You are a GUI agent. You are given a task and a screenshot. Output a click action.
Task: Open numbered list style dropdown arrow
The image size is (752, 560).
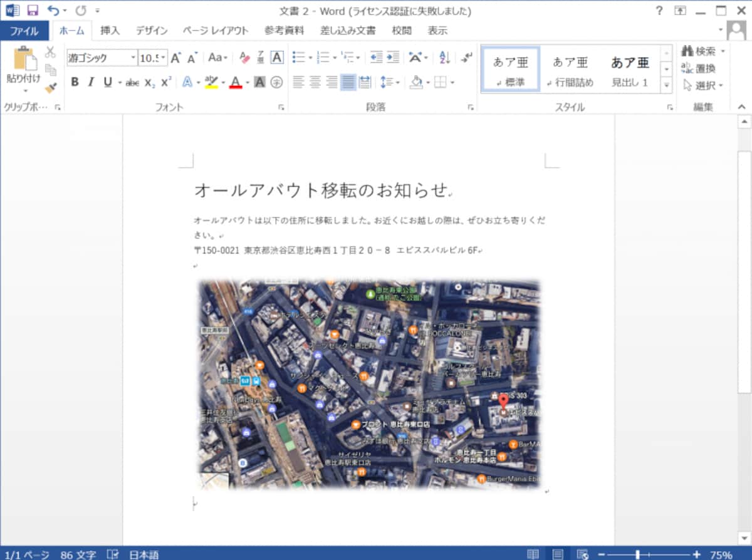click(334, 58)
